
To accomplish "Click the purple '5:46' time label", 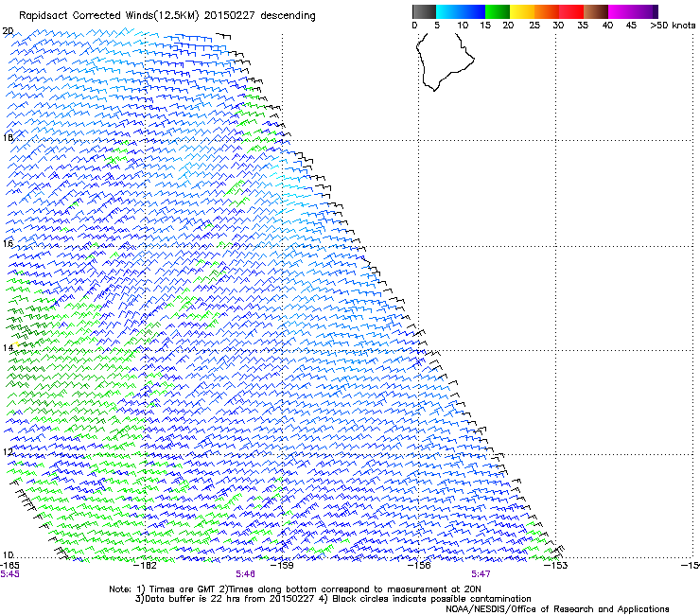I will [x=246, y=574].
